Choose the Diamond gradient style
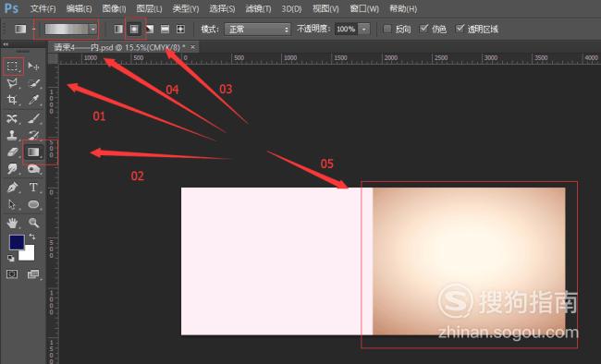This screenshot has width=601, height=364. click(x=180, y=30)
